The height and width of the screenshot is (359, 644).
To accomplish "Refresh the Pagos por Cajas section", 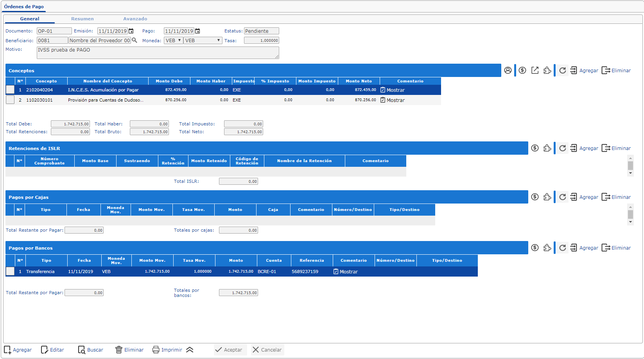I will pos(562,197).
